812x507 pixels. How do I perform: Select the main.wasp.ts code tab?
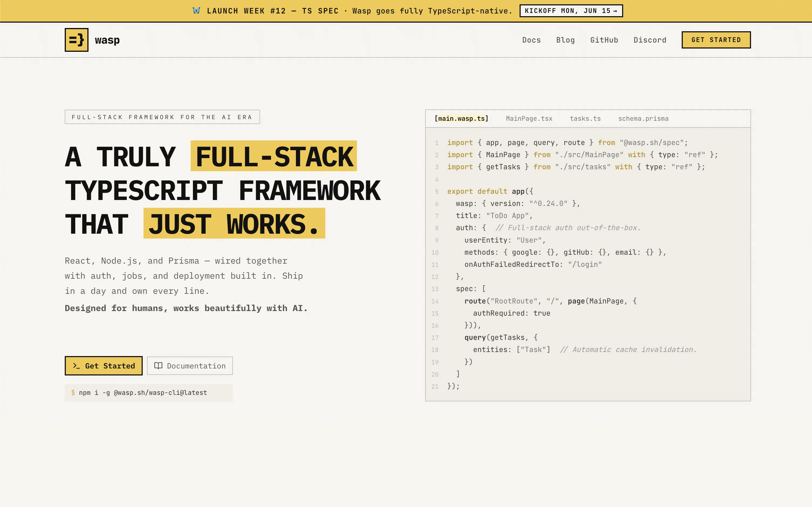[x=461, y=119]
